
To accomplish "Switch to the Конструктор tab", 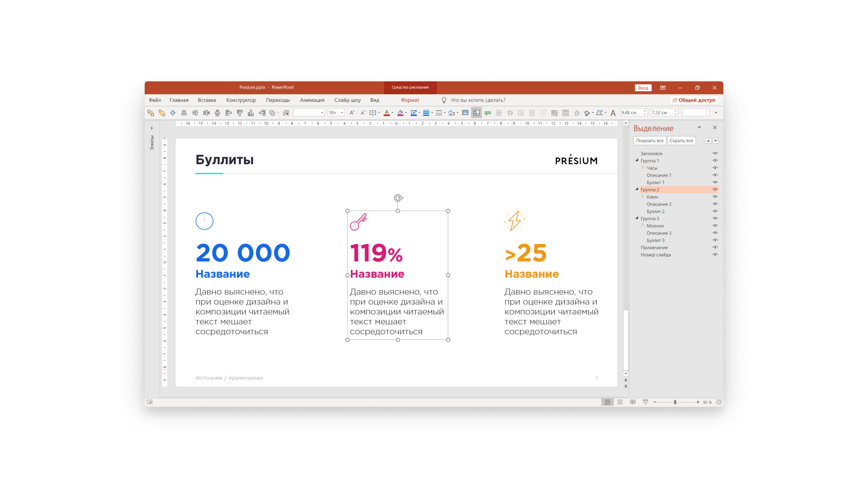I will coord(241,100).
